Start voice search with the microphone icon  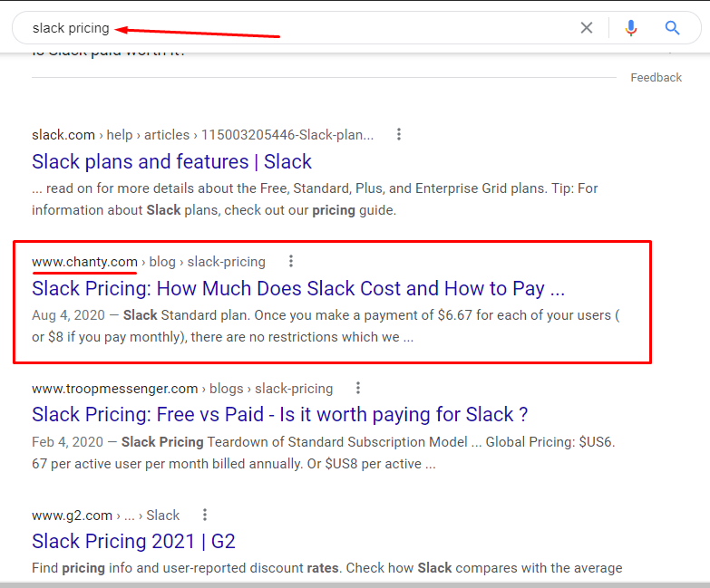[x=631, y=28]
